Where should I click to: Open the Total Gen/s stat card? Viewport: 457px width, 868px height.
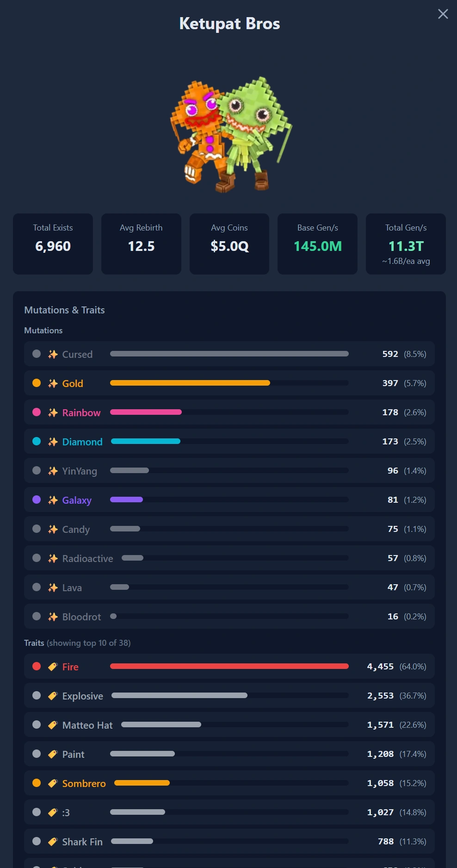tap(406, 244)
